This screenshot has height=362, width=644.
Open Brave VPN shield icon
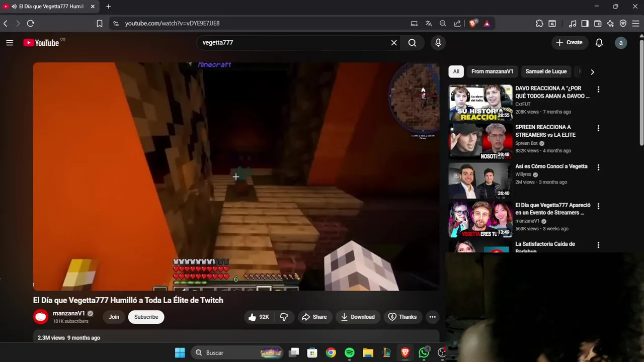coord(623,23)
